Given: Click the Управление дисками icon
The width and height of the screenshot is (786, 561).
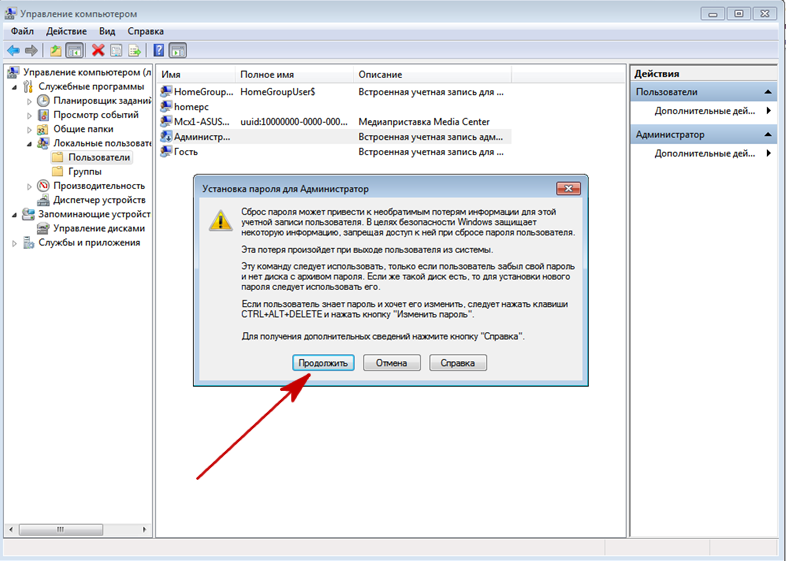Looking at the screenshot, I should point(44,228).
